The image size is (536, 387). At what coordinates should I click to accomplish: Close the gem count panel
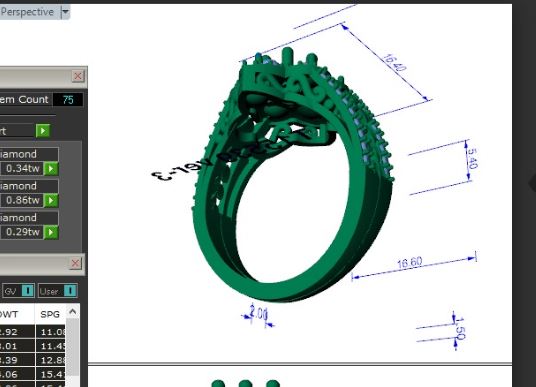coord(78,76)
